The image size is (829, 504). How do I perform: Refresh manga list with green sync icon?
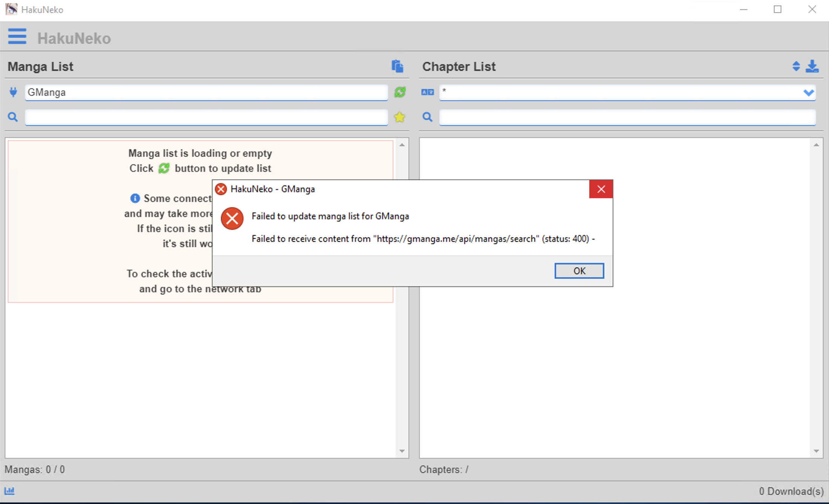400,92
